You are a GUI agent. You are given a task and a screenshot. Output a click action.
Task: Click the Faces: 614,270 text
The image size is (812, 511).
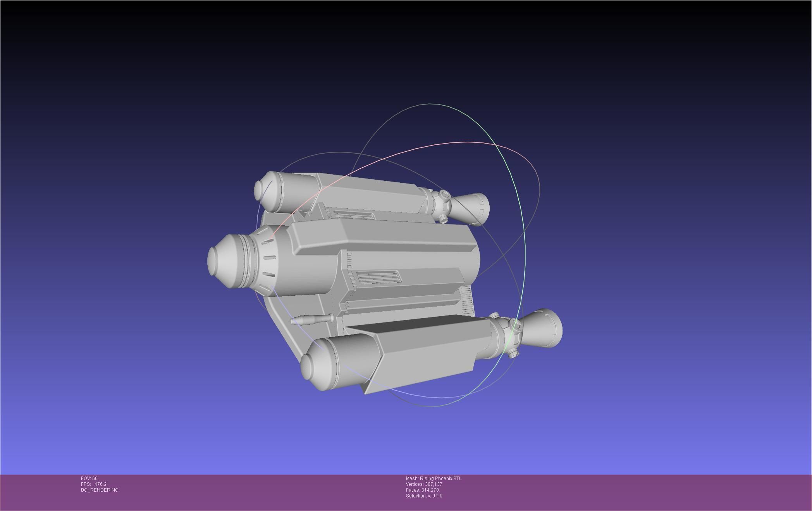coord(422,490)
